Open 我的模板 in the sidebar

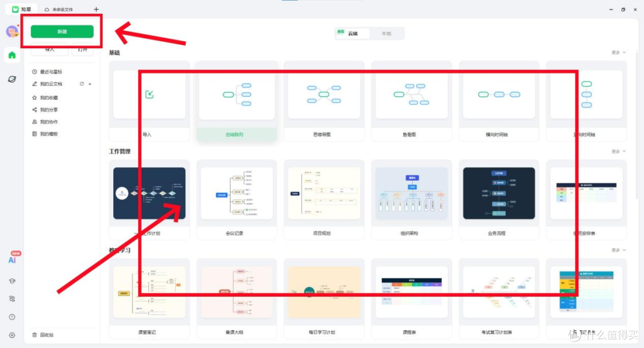click(49, 134)
